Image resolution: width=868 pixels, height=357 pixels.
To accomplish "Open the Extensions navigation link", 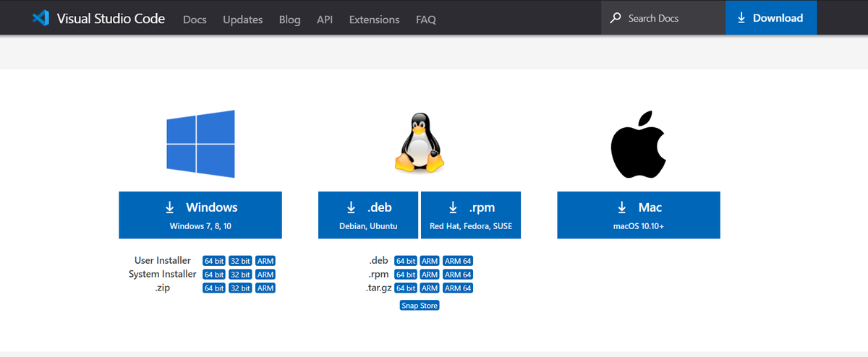I will point(374,20).
